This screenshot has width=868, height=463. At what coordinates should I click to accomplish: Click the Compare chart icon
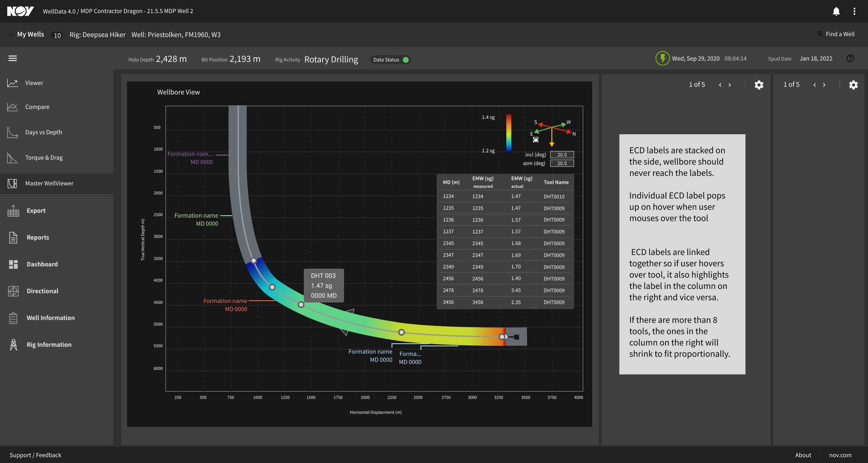12,107
